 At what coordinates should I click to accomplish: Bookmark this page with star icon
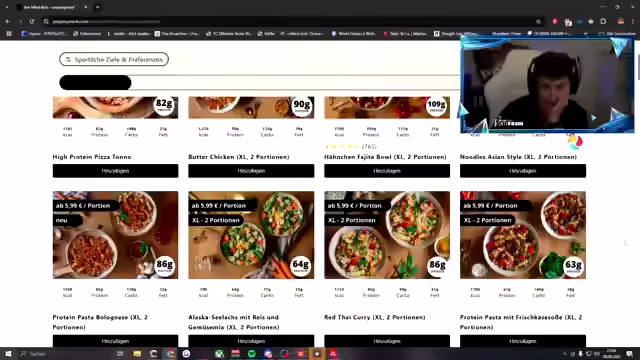point(538,21)
